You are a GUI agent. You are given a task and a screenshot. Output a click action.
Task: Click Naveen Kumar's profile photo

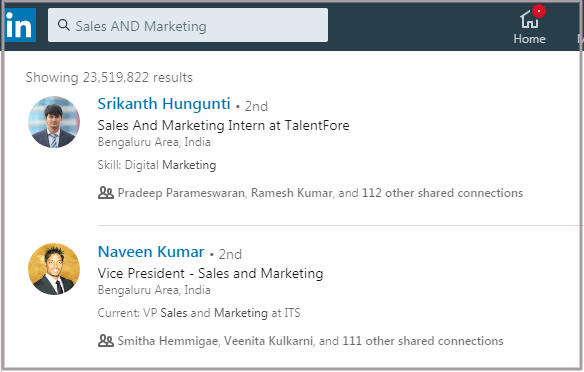tap(54, 269)
